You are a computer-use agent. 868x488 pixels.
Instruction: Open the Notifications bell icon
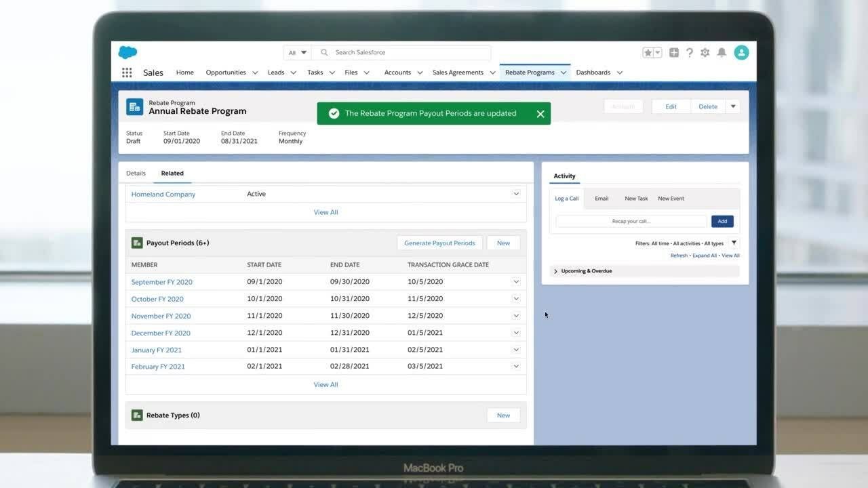[x=722, y=52]
